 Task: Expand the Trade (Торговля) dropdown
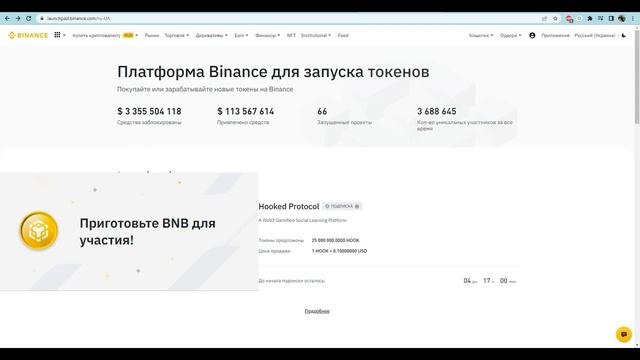[177, 36]
